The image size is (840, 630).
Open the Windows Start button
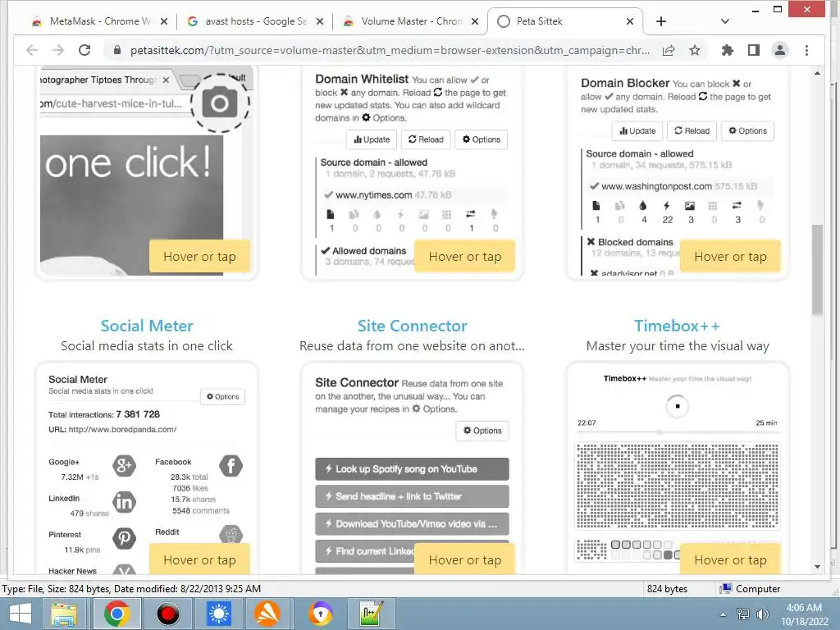tap(21, 614)
